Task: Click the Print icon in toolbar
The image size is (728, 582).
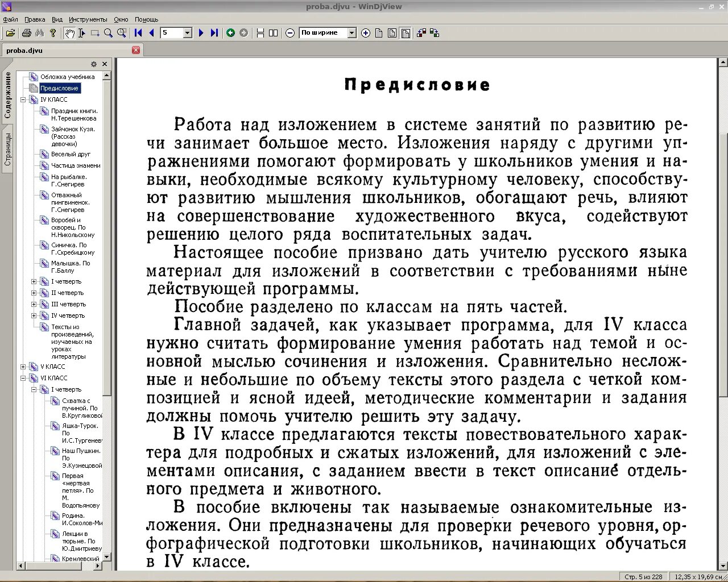Action: tap(26, 33)
